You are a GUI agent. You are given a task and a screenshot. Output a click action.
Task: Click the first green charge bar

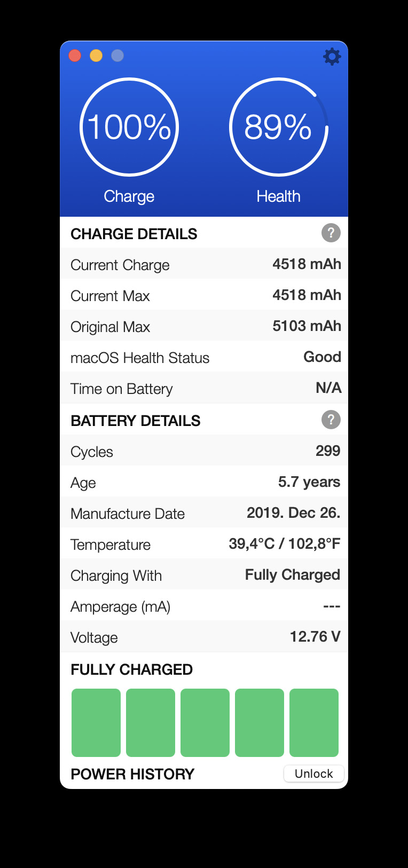click(x=96, y=722)
